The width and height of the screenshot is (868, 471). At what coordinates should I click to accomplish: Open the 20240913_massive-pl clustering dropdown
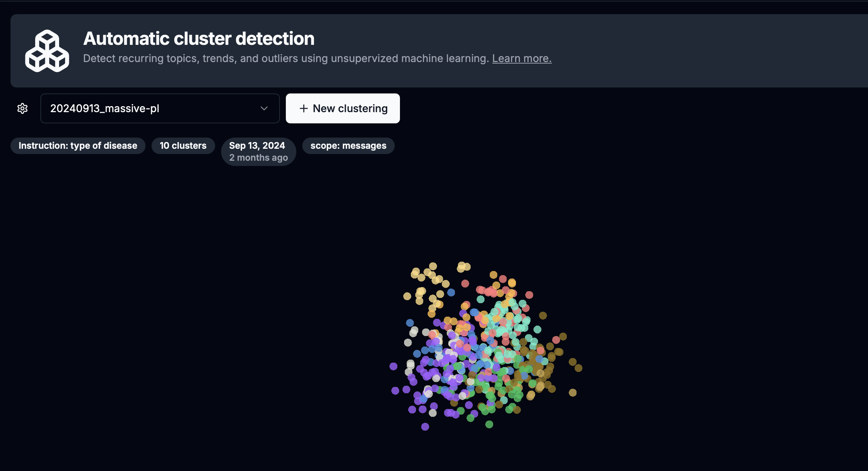pyautogui.click(x=160, y=108)
